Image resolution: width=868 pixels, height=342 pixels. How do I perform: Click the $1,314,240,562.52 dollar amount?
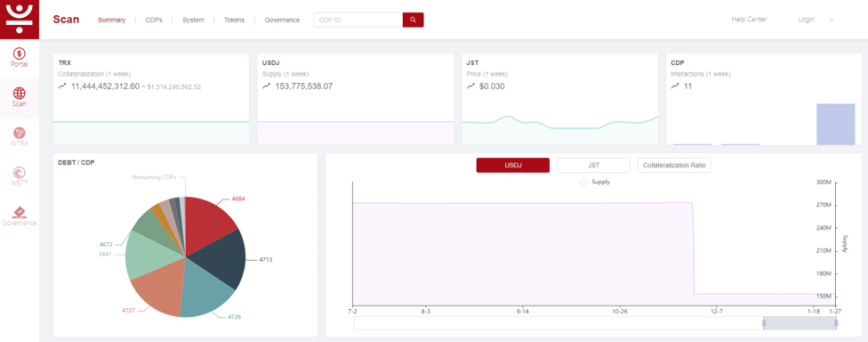(x=174, y=87)
